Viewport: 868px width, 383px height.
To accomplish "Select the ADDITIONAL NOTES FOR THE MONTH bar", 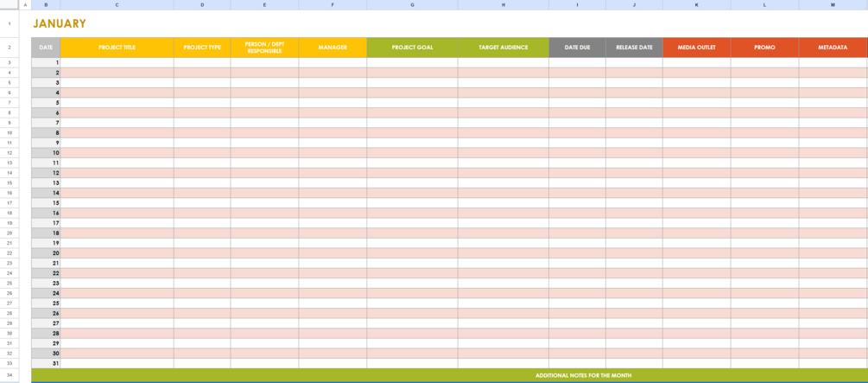I will click(449, 375).
